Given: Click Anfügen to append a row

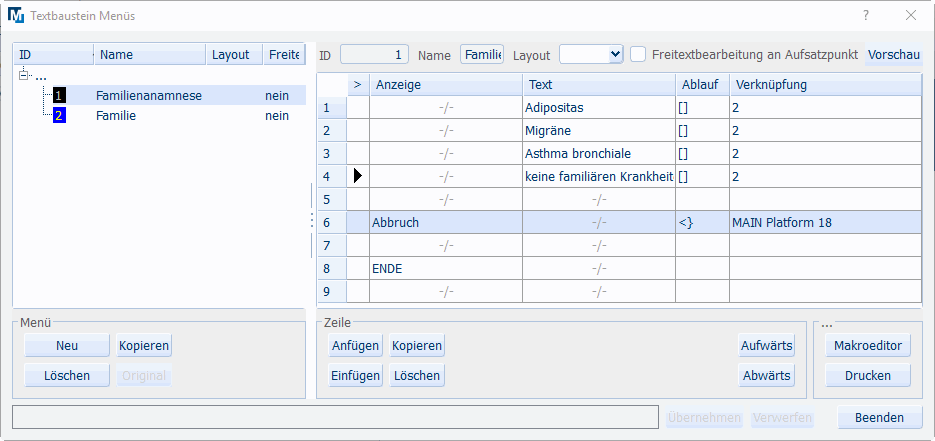Looking at the screenshot, I should coord(355,346).
